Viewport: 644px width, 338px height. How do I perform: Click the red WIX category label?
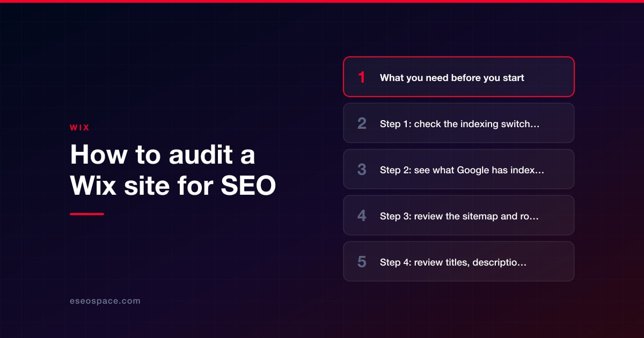79,128
